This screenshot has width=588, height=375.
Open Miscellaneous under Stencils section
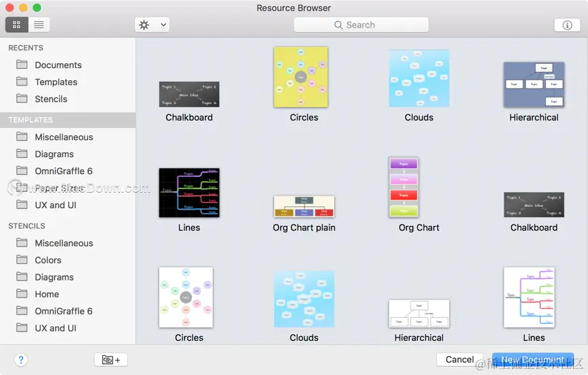[64, 244]
